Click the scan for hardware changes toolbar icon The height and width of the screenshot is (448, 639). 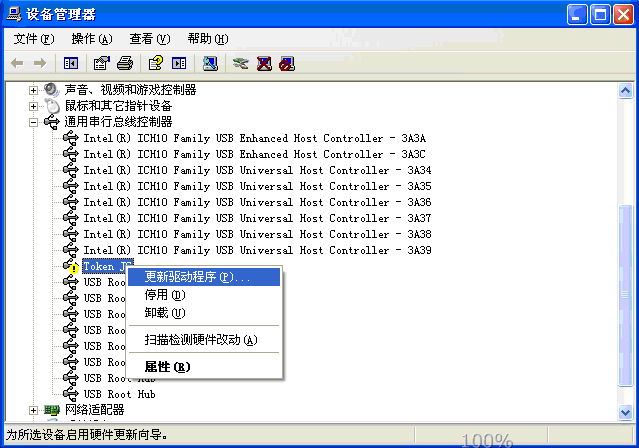point(209,63)
